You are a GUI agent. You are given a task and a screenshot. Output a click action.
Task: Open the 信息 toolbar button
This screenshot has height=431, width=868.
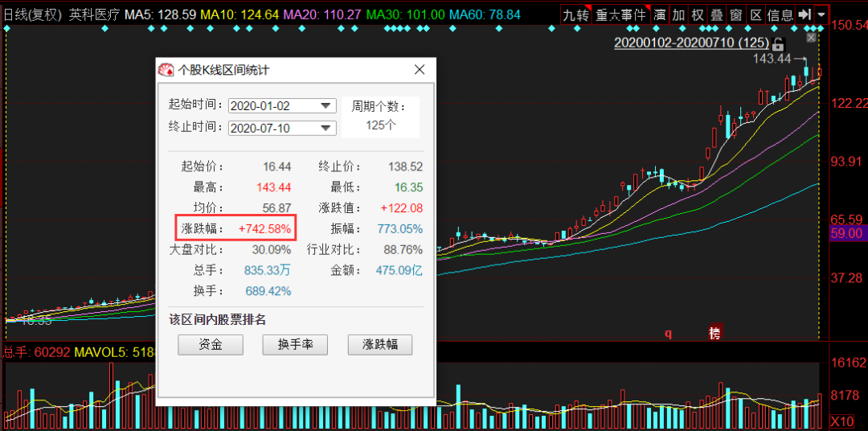point(780,15)
